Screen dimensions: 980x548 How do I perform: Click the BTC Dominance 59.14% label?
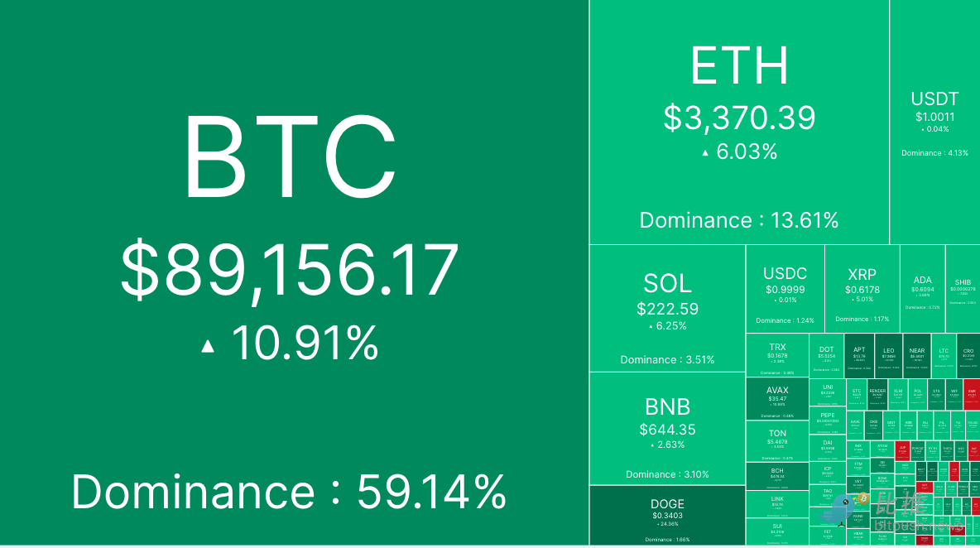289,492
